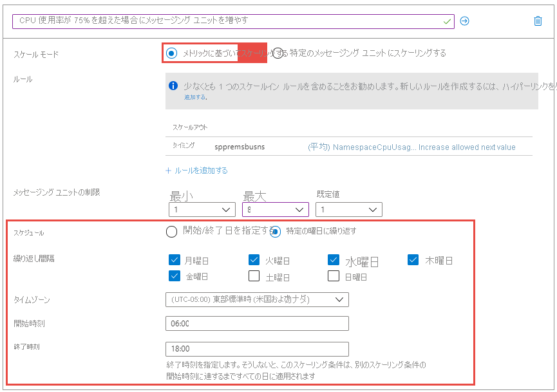Click the 繰り返し間隔 label
557x392 pixels.
pyautogui.click(x=33, y=259)
